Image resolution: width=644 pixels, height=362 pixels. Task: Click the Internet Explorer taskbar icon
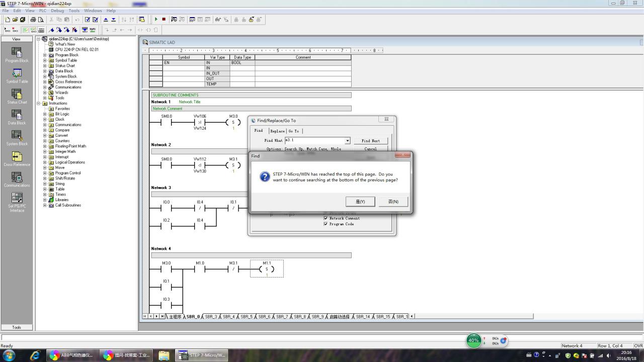tap(35, 355)
